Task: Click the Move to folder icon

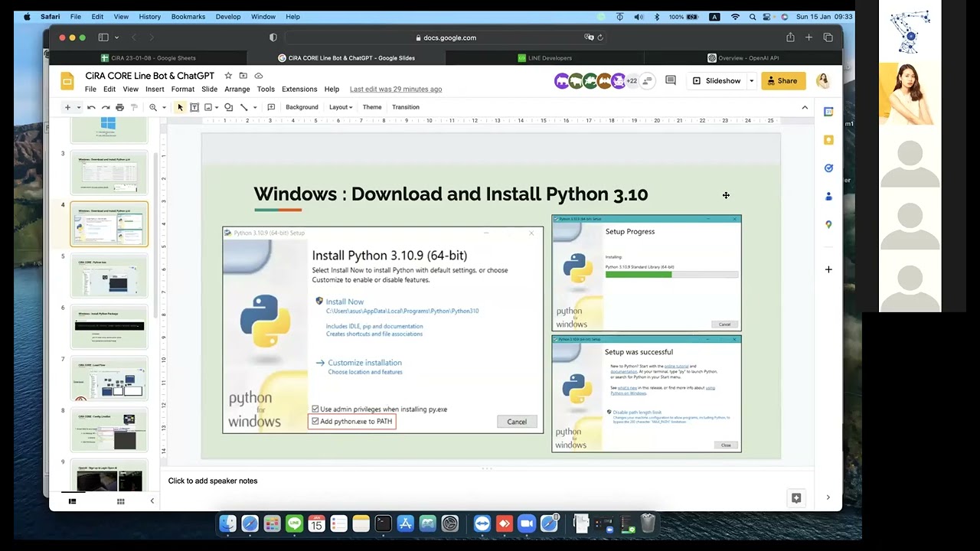Action: (x=243, y=76)
